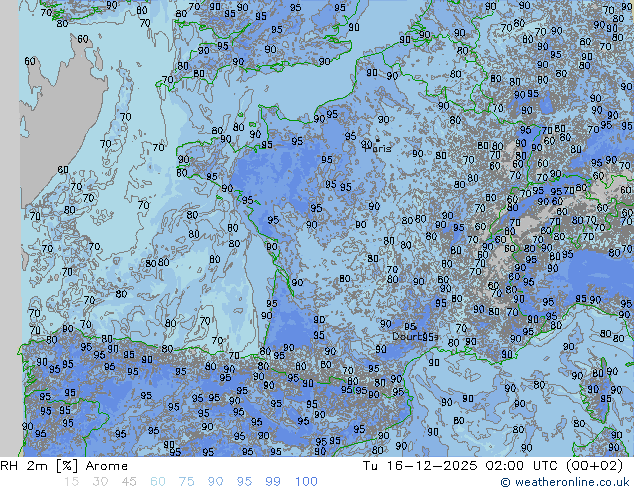Click the 'Dourt' place label on map
Viewport: 634px width, 490px height.
407,336
